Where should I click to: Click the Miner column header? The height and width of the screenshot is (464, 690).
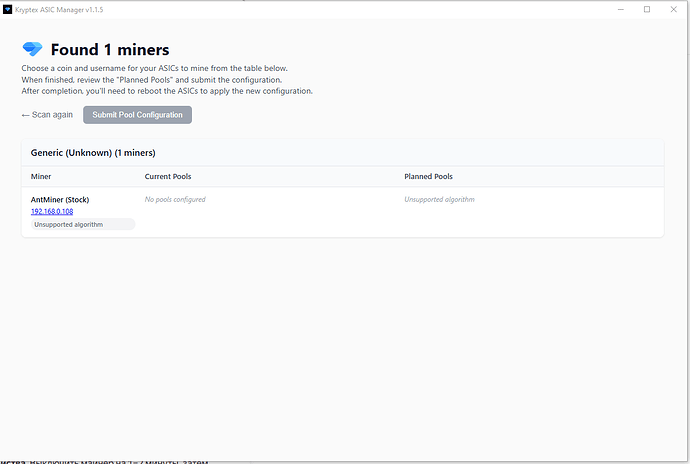point(41,176)
